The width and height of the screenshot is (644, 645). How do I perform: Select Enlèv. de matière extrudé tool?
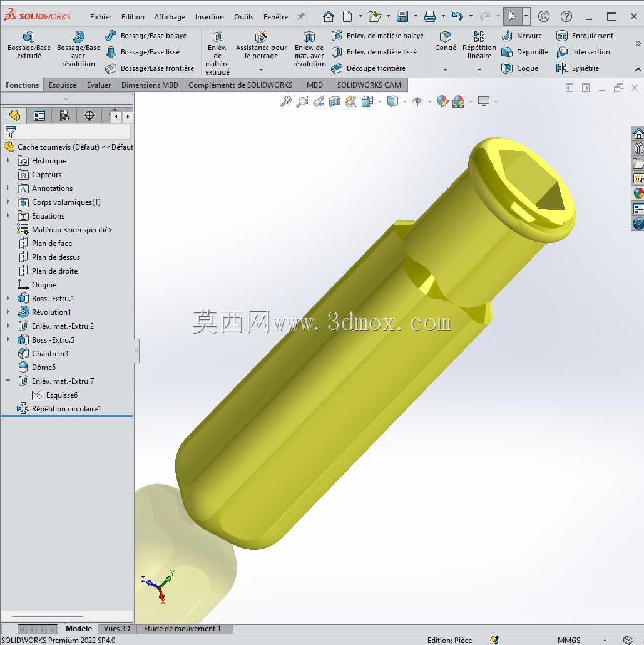pyautogui.click(x=217, y=53)
